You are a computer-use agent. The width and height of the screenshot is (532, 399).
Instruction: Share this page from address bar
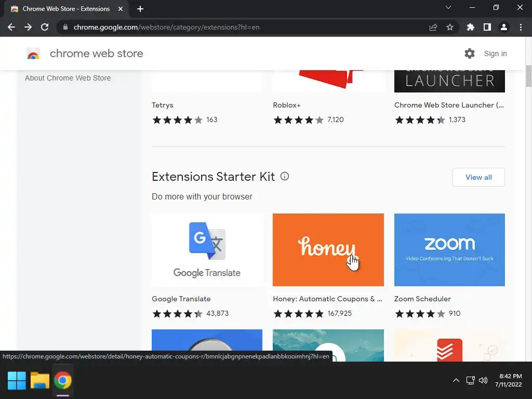(x=433, y=27)
